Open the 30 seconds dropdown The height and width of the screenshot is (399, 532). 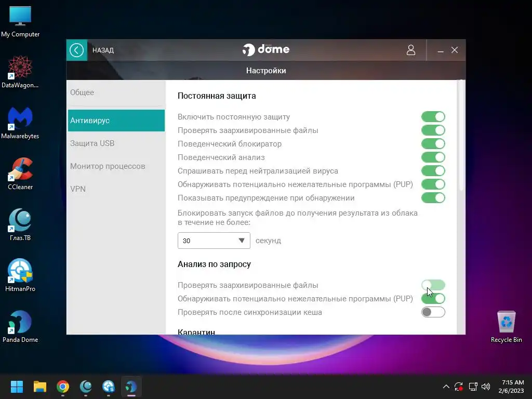click(214, 241)
